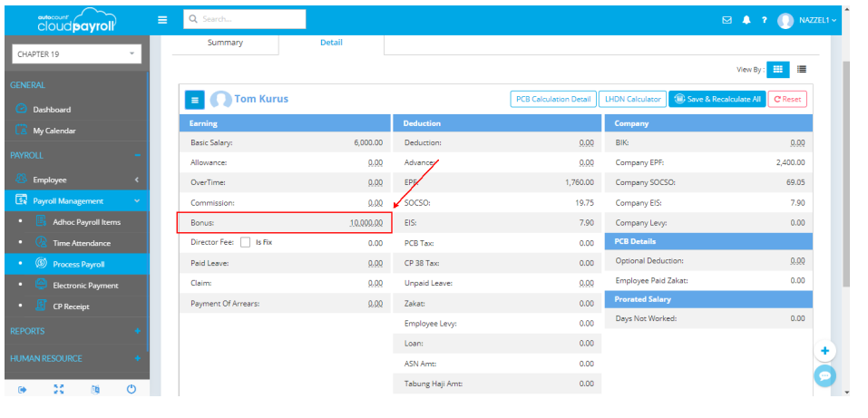Click Save & Recalculate All button
Screen dimensions: 868x418
[x=717, y=99]
